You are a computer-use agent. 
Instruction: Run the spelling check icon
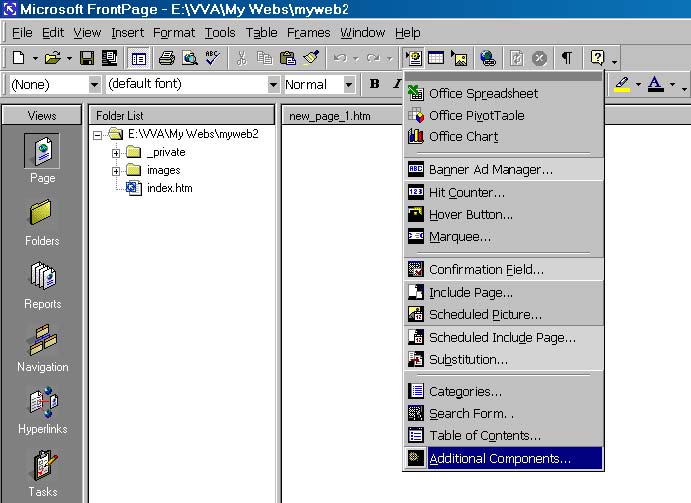coord(213,58)
